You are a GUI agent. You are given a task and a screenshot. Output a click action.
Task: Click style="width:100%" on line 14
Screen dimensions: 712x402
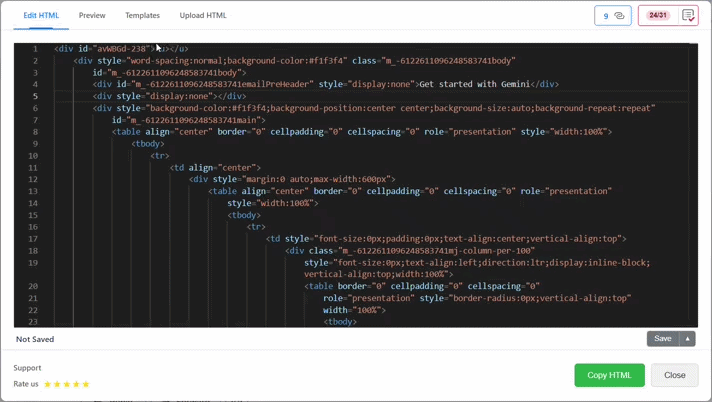(x=271, y=203)
